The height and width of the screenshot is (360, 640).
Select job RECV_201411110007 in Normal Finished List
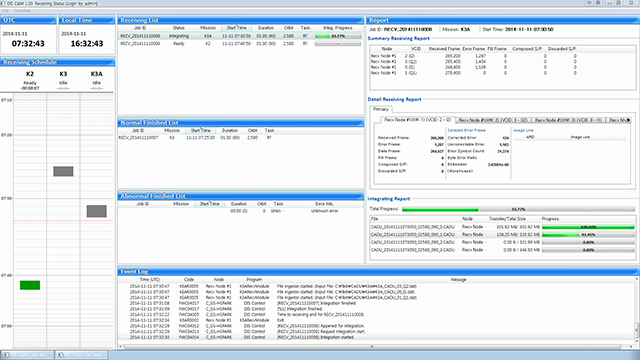(x=241, y=138)
